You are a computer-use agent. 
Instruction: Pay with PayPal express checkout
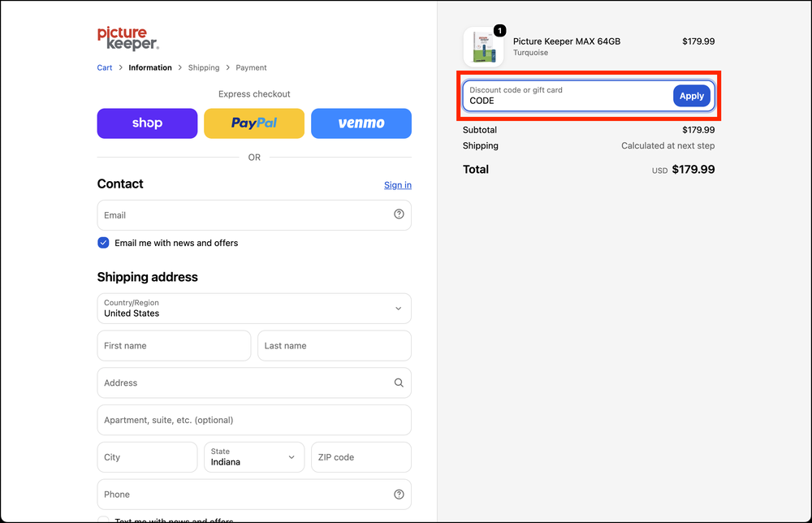pyautogui.click(x=254, y=123)
